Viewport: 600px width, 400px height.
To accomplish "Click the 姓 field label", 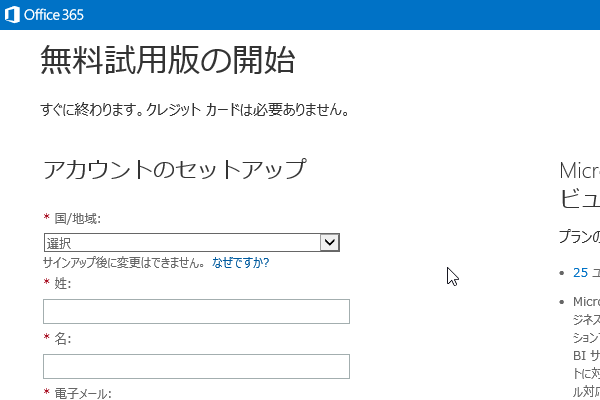I will 63,284.
